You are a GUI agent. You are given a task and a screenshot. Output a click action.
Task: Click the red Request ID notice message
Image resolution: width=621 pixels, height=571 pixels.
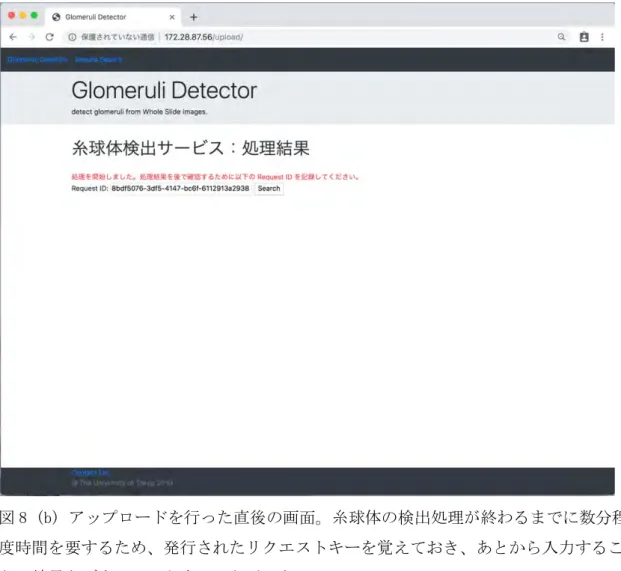215,177
